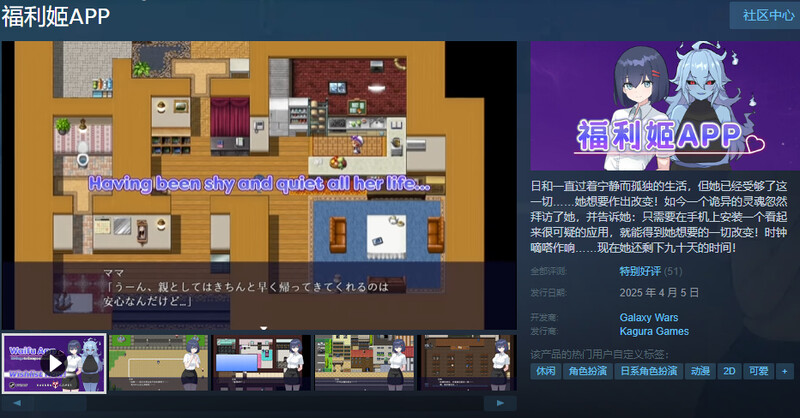The image size is (800, 418).
Task: Select the fourth screenshot thumbnail with town buildings
Action: tap(365, 361)
